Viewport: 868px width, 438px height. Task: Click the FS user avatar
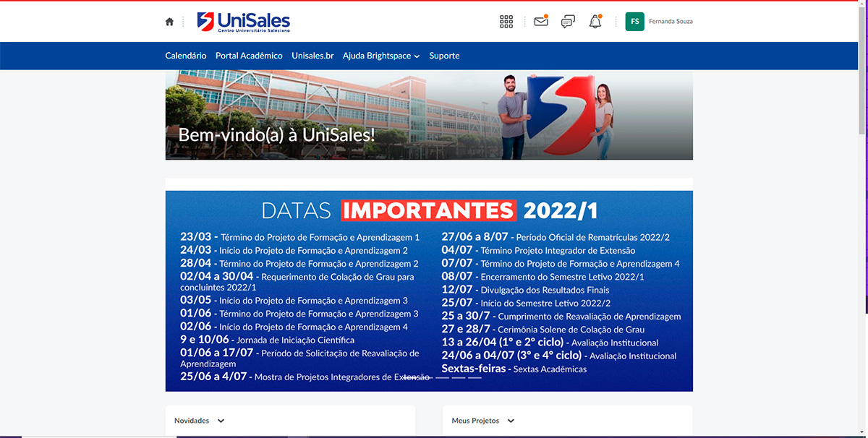(x=634, y=22)
